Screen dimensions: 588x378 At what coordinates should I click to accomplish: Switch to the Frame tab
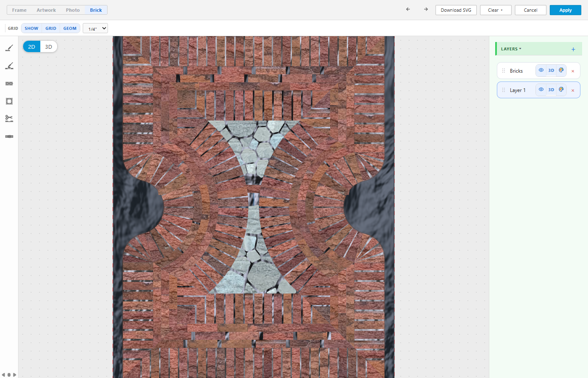click(19, 10)
